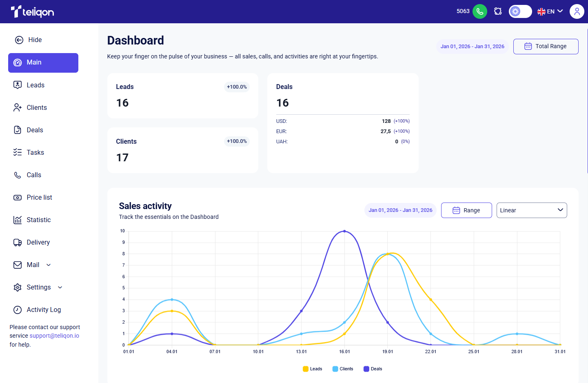The image size is (588, 383).
Task: Open the user profile avatar icon
Action: pyautogui.click(x=577, y=11)
